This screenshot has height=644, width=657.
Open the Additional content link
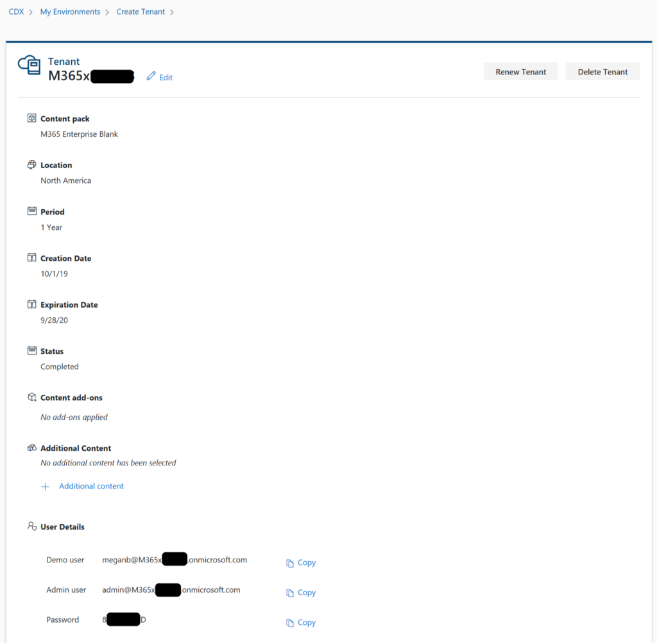point(91,486)
